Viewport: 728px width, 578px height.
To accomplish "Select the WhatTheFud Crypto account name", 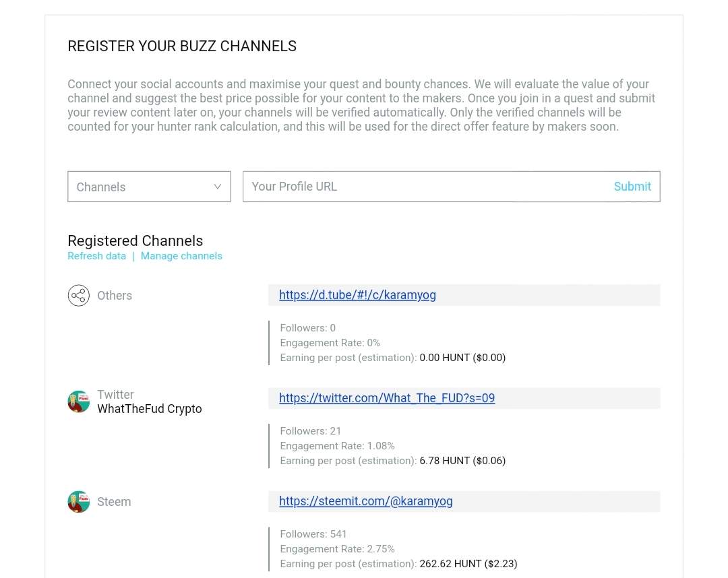I will coord(150,409).
